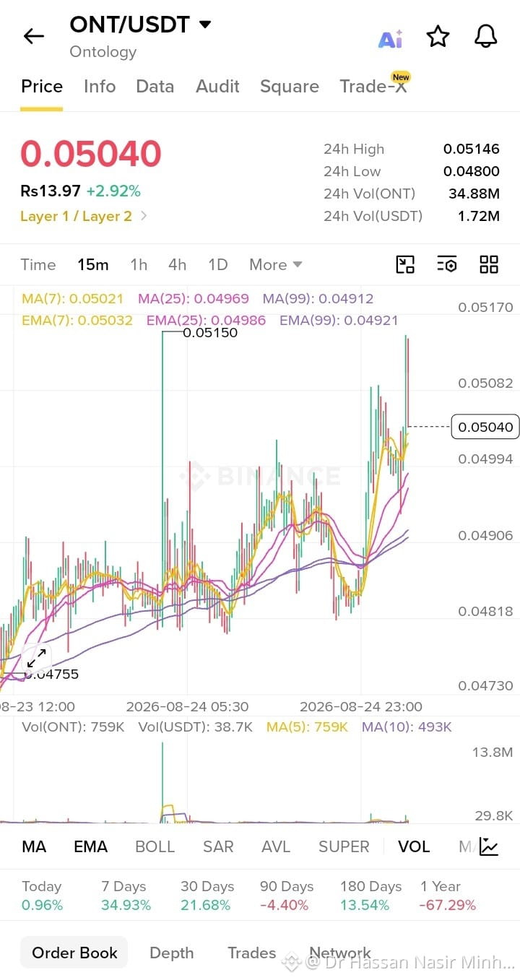
Task: Switch to the Square tab
Action: 290,87
